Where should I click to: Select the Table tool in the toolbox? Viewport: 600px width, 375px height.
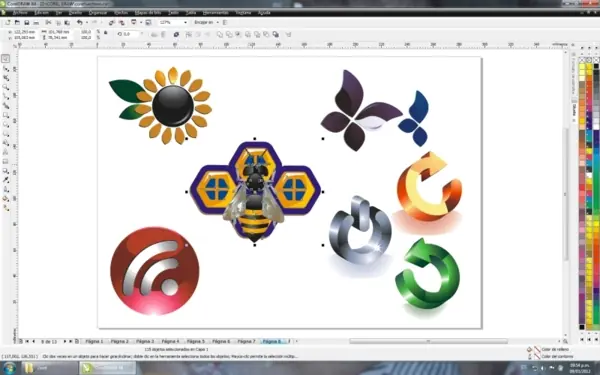[5, 161]
